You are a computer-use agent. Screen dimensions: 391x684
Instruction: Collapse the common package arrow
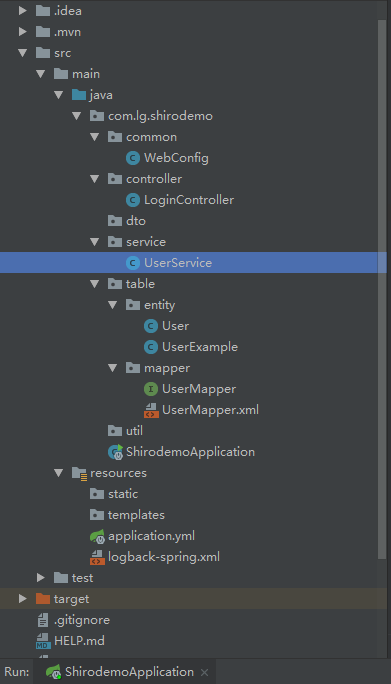pos(95,137)
